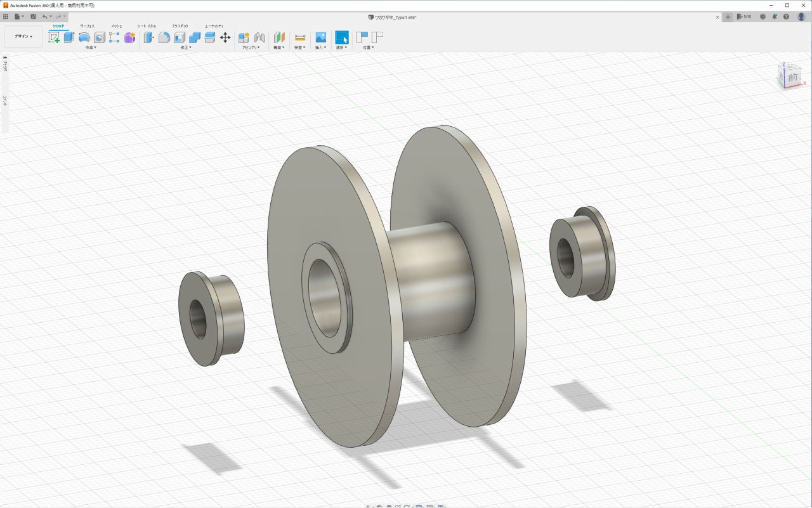Expand the 修正 dropdown
The height and width of the screenshot is (508, 812).
(186, 48)
